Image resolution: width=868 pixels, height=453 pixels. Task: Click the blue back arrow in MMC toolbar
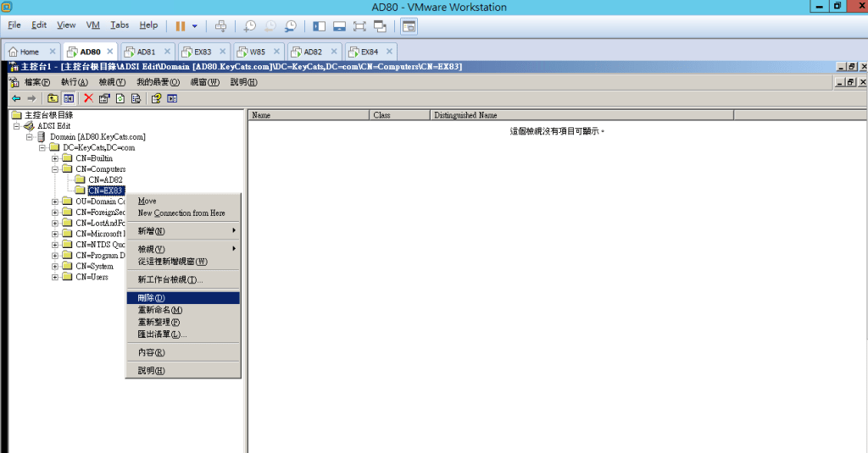point(16,98)
